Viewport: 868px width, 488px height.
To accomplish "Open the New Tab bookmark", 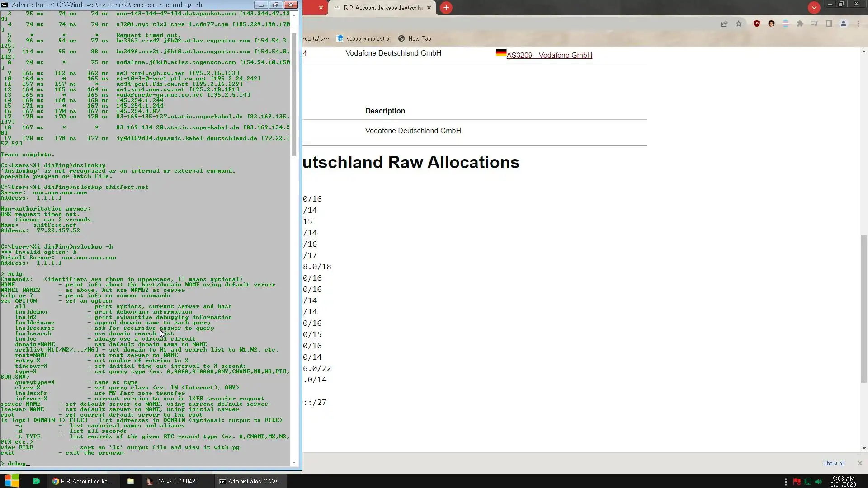I will 415,38.
